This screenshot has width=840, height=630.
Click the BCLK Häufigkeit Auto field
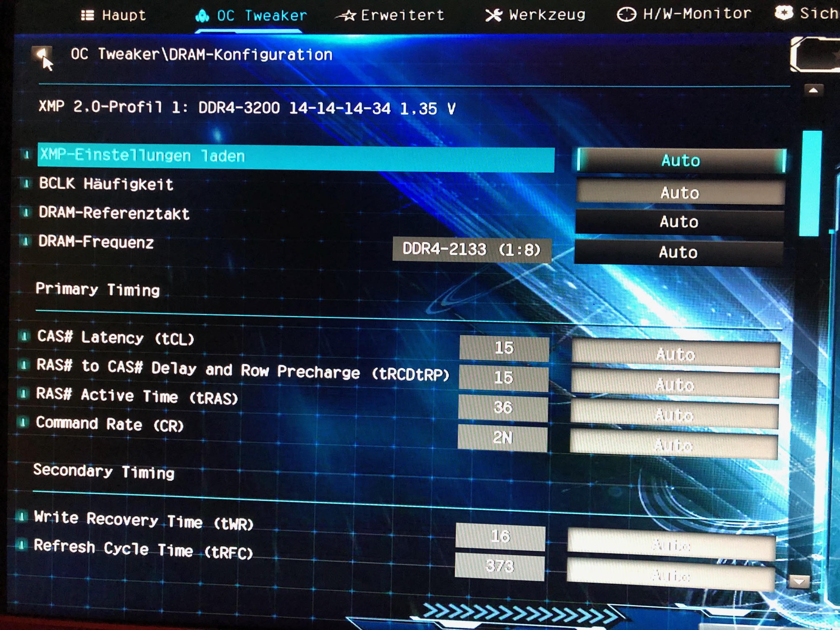[680, 192]
